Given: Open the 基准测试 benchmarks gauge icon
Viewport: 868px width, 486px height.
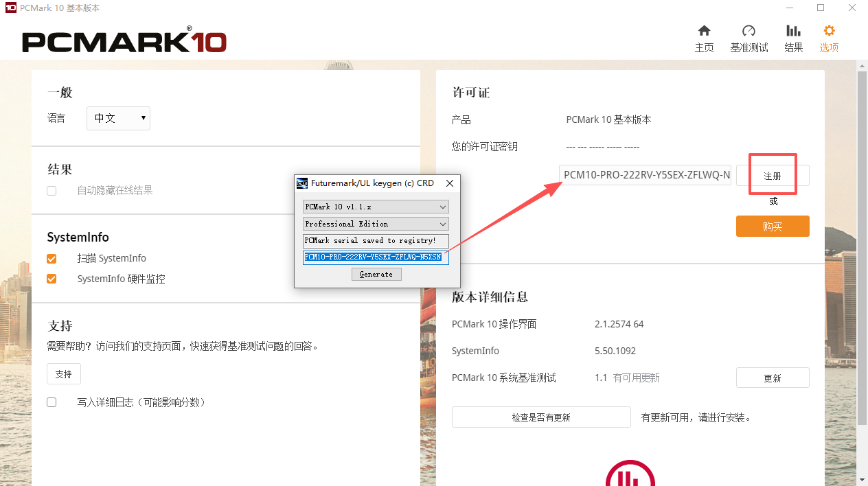Looking at the screenshot, I should coord(749,31).
